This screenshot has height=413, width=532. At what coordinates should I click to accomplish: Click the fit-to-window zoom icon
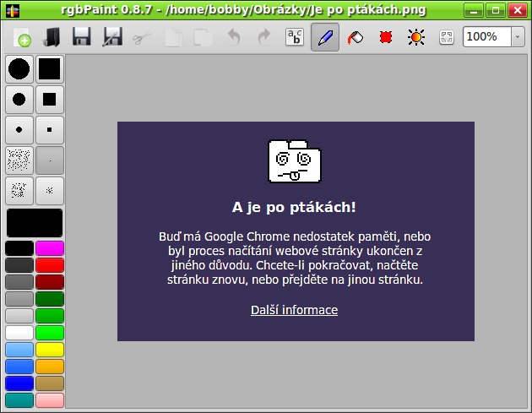[447, 37]
